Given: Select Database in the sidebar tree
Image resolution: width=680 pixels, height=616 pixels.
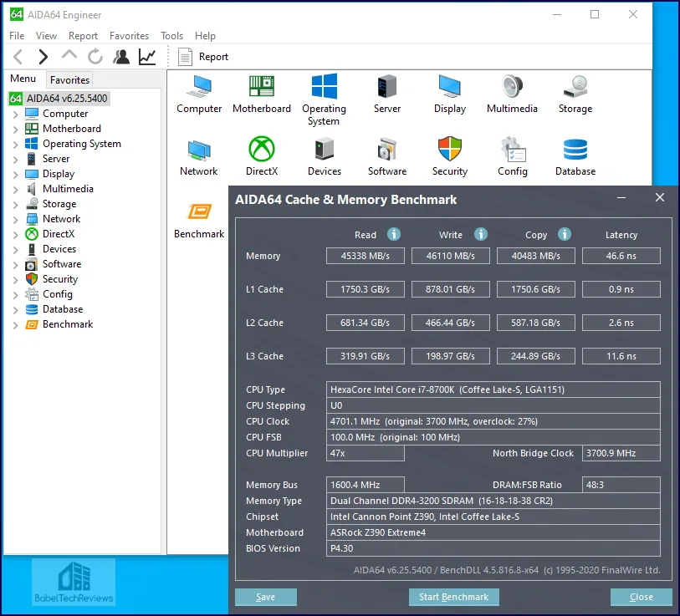Looking at the screenshot, I should tap(54, 309).
